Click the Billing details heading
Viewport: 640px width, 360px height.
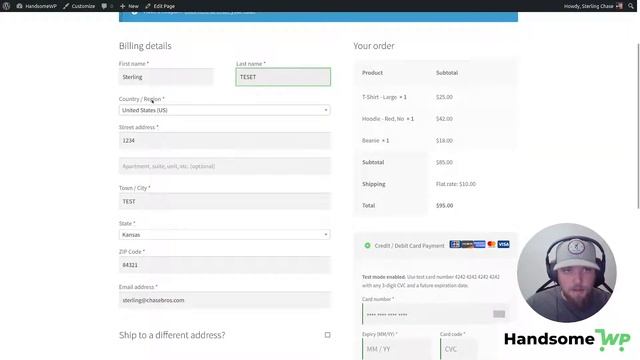coord(145,46)
